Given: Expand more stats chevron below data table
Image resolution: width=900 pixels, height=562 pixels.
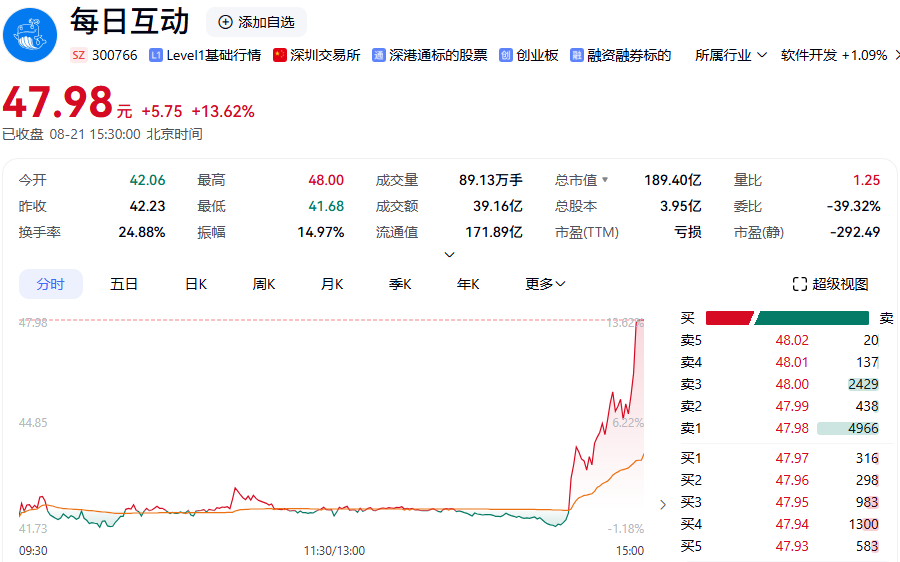Looking at the screenshot, I should (450, 254).
